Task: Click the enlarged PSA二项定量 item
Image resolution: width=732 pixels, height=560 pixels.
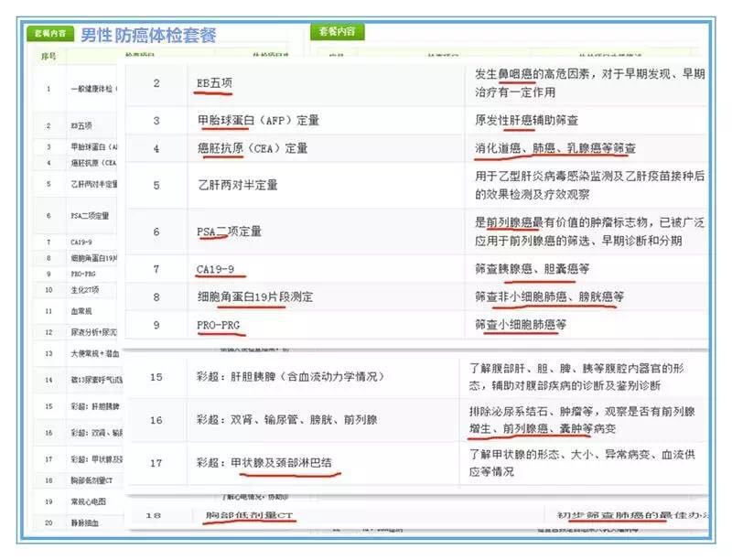Action: [x=229, y=232]
